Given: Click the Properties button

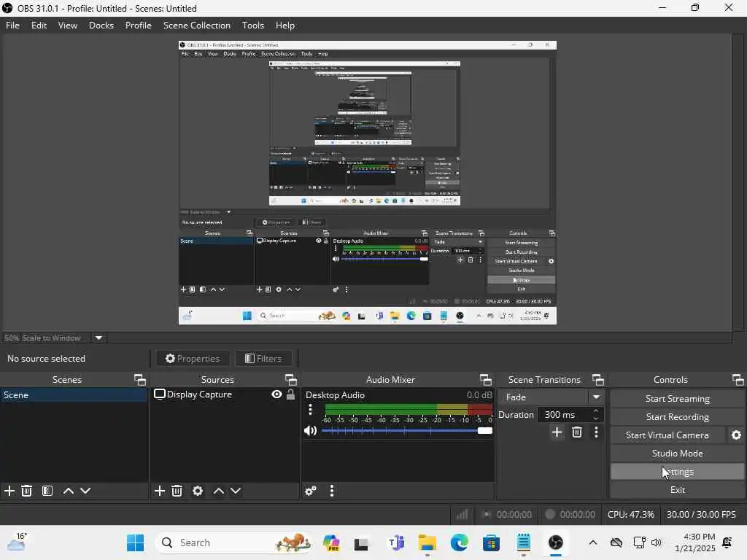Looking at the screenshot, I should click(x=193, y=358).
